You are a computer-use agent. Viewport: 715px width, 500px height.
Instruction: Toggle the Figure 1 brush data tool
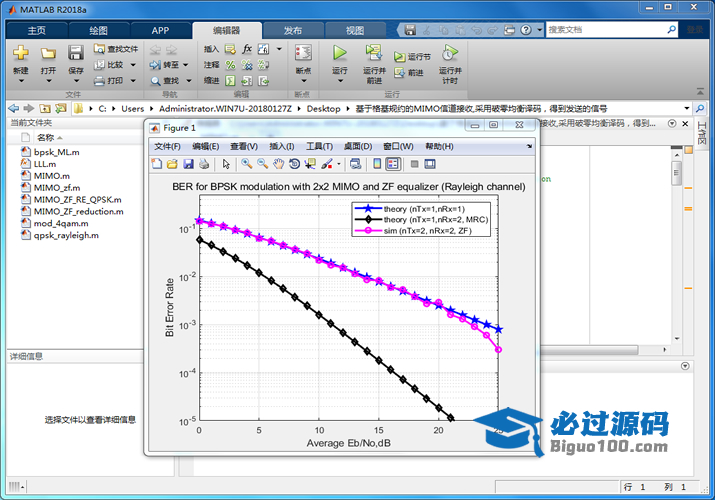point(327,164)
